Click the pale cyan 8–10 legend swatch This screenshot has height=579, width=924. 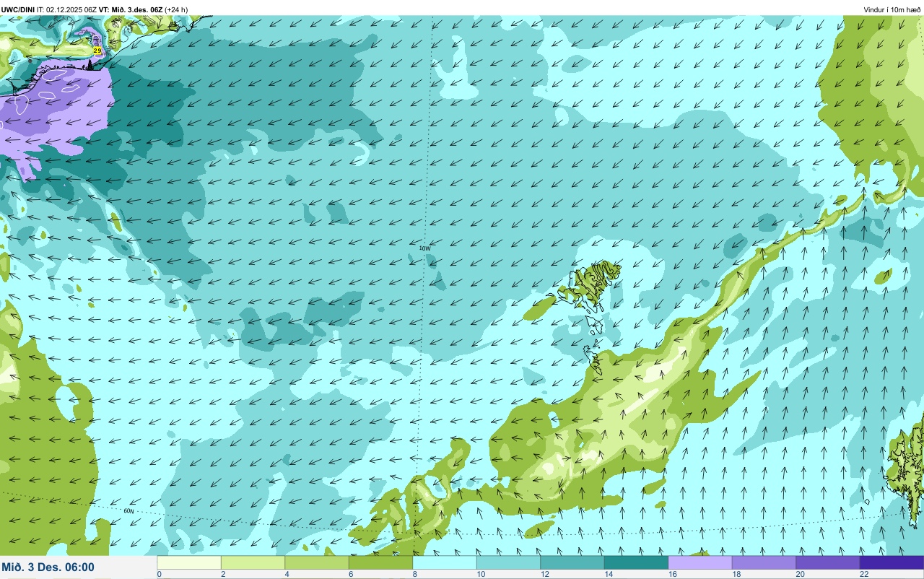pyautogui.click(x=445, y=562)
